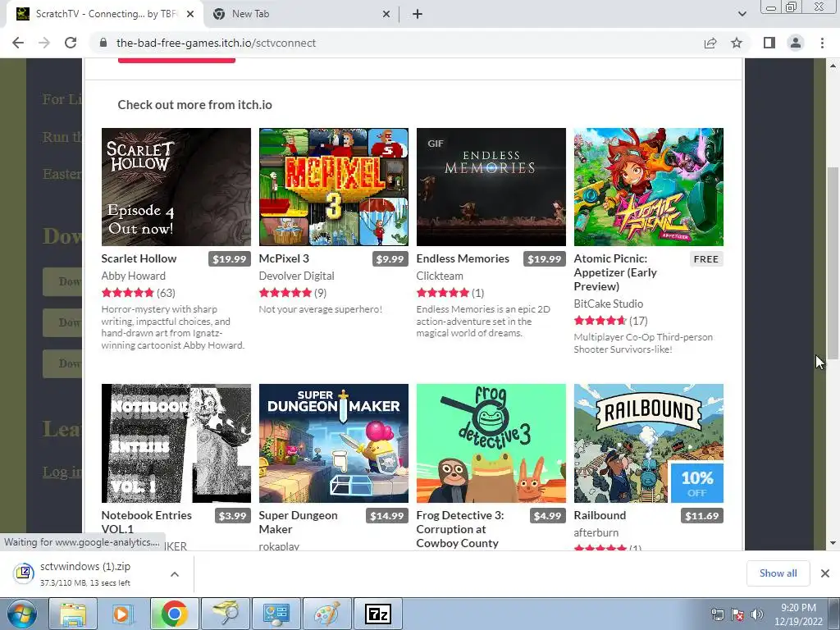Screen dimensions: 840x630
Task: Open the Frog Detective 3 thumbnail
Action: tap(491, 443)
